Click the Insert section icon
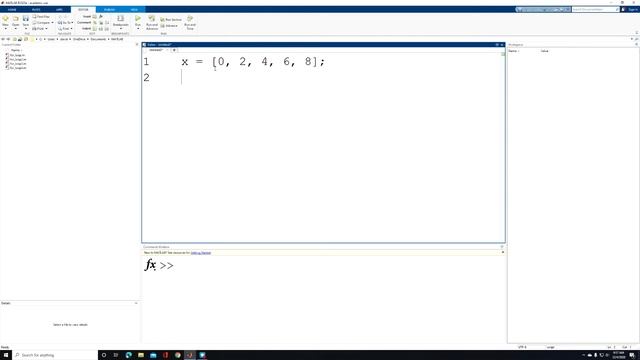 click(x=94, y=17)
